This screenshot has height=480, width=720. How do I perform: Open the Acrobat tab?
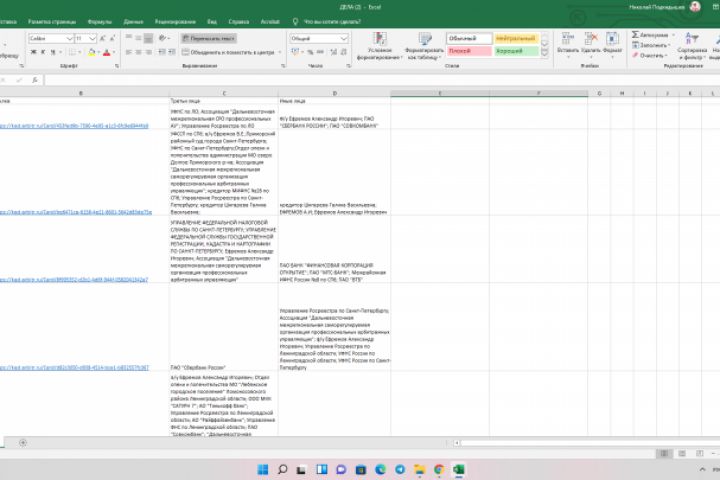(x=270, y=22)
